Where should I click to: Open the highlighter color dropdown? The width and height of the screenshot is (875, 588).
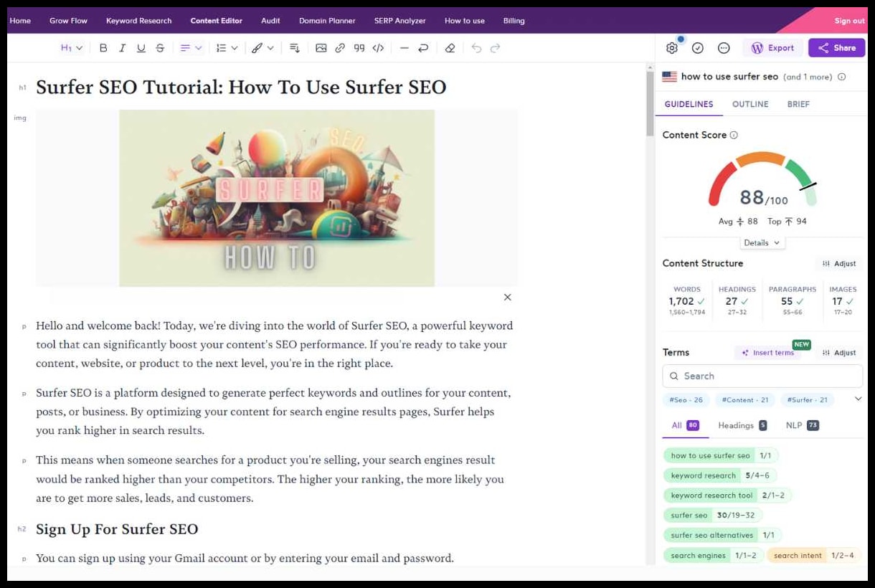[x=262, y=48]
